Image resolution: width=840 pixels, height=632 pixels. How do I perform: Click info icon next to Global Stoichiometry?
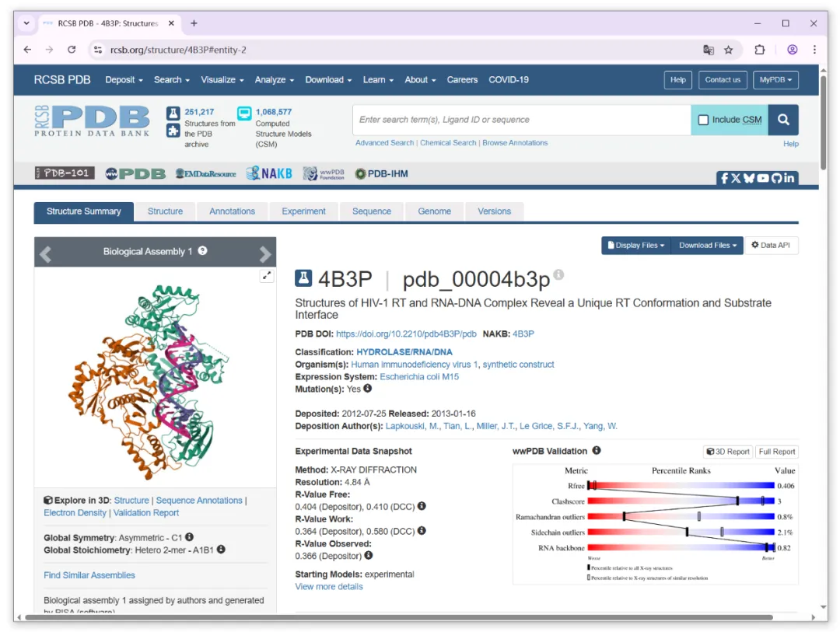click(221, 549)
